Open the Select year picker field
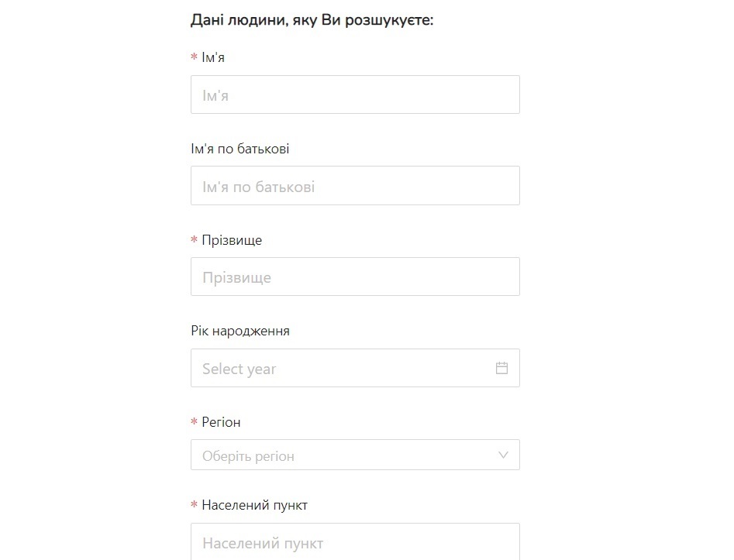Viewport: 734px width, 560px height. click(x=355, y=368)
